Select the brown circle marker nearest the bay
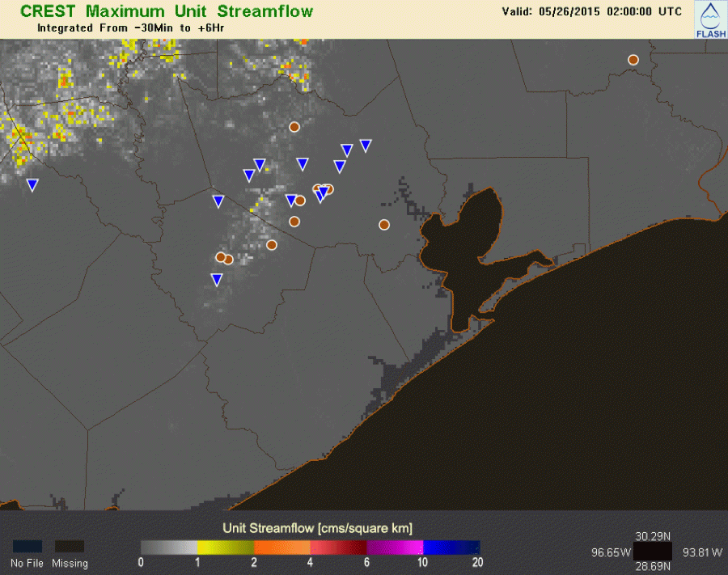 tap(384, 225)
